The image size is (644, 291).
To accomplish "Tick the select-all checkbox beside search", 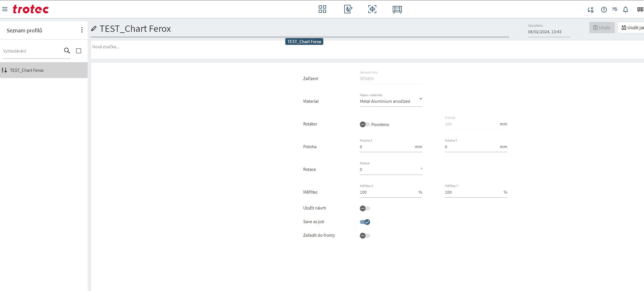I will 79,51.
